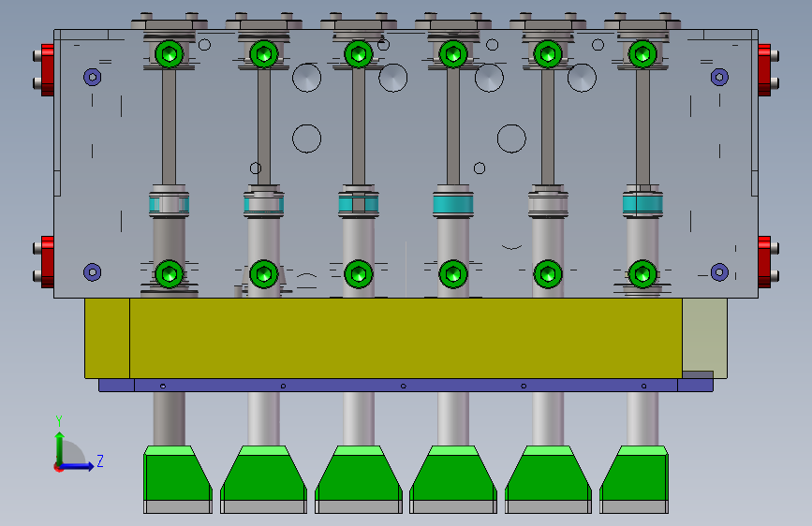Screen dimensions: 812x526
Task: Select the lower-left red bracket
Action: click(x=47, y=262)
